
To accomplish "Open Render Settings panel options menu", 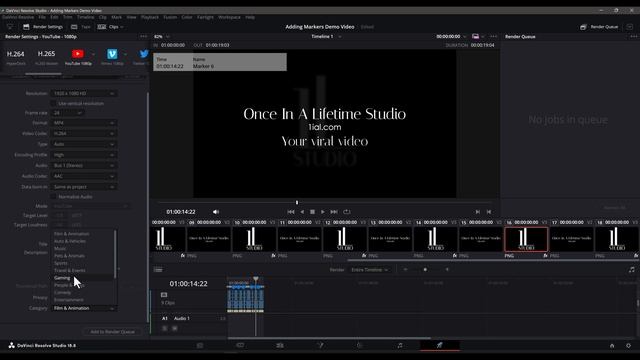I will coord(144,36).
